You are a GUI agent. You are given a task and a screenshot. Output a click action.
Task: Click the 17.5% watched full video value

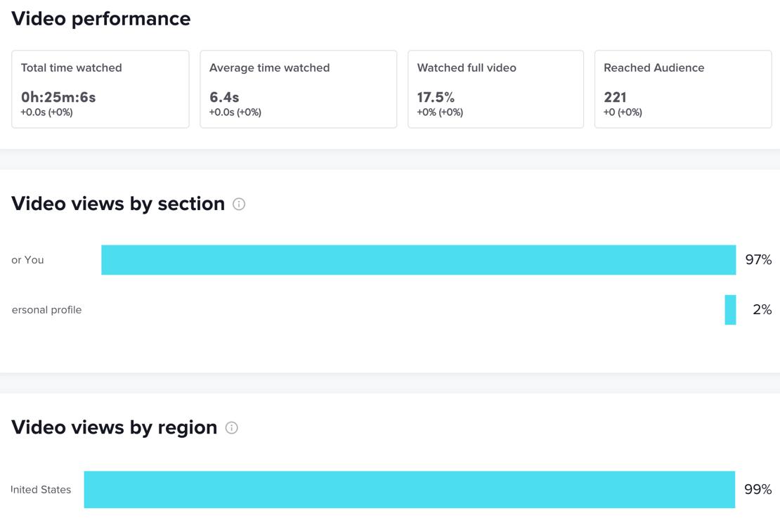436,97
